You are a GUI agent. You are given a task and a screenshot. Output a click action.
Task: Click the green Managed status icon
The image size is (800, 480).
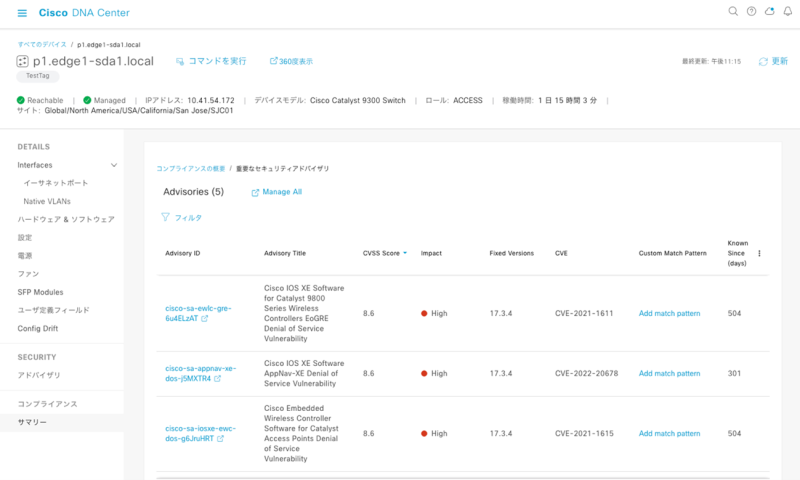pyautogui.click(x=87, y=100)
